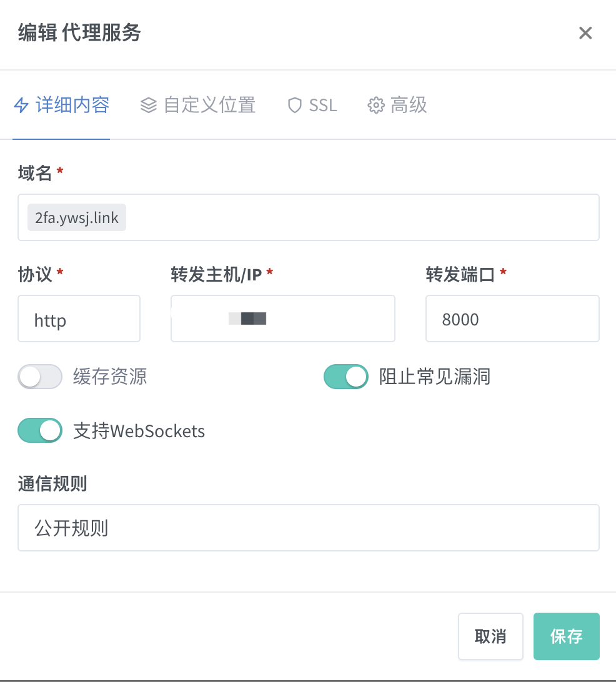Go to the 高级 tab

pos(397,106)
